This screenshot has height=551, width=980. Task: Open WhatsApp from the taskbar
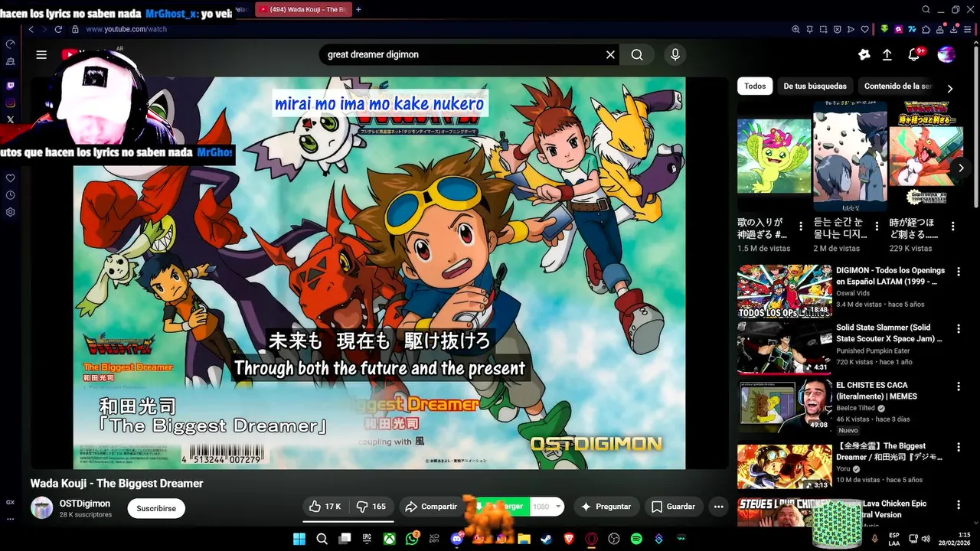click(x=412, y=539)
